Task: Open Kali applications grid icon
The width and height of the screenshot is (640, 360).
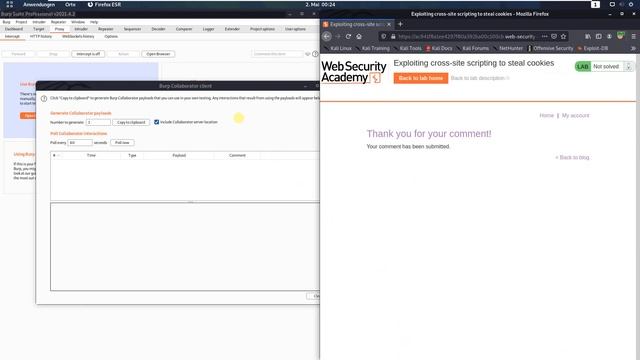Action: click(9, 4)
